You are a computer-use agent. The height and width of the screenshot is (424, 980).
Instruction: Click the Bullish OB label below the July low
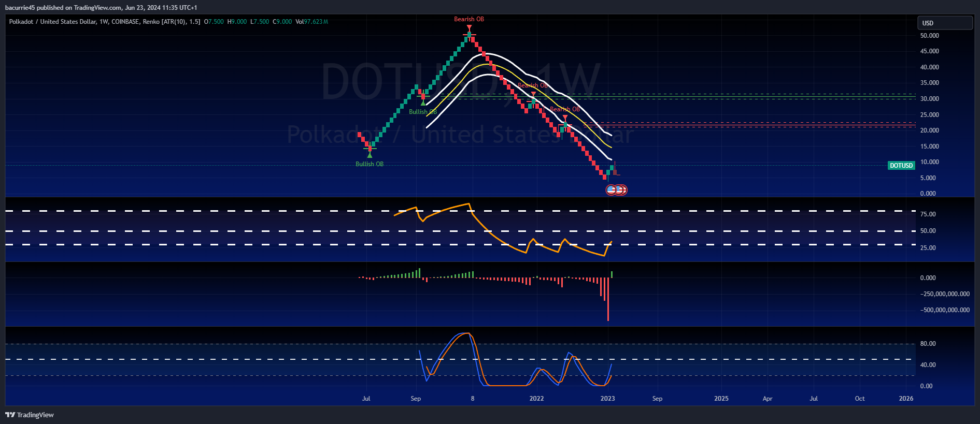pyautogui.click(x=370, y=164)
